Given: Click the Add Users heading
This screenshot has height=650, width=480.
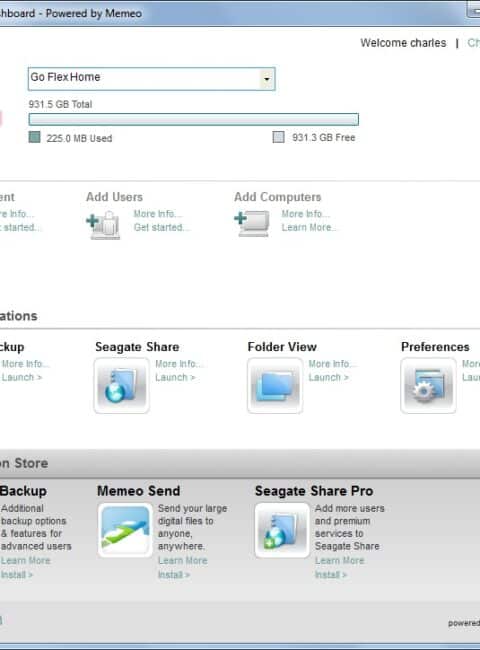Looking at the screenshot, I should coord(114,197).
